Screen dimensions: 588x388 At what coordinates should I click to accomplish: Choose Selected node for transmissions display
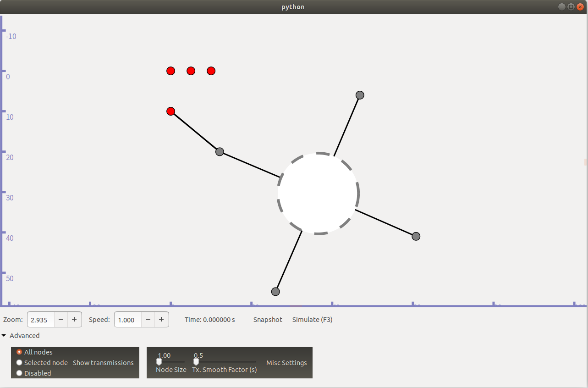coord(19,362)
